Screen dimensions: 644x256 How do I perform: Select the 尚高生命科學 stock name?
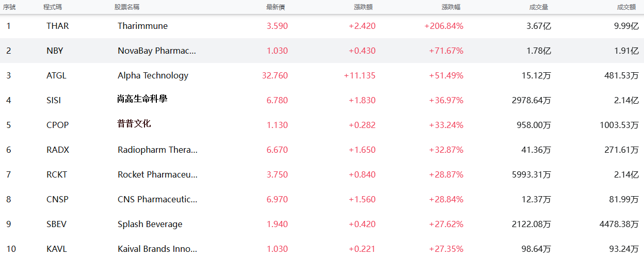[x=142, y=99]
